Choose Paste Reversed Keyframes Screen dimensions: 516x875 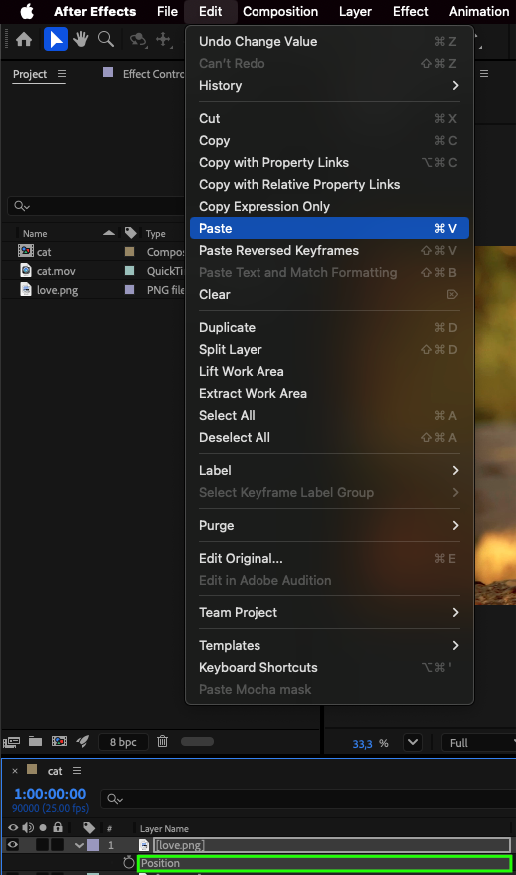[329, 250]
